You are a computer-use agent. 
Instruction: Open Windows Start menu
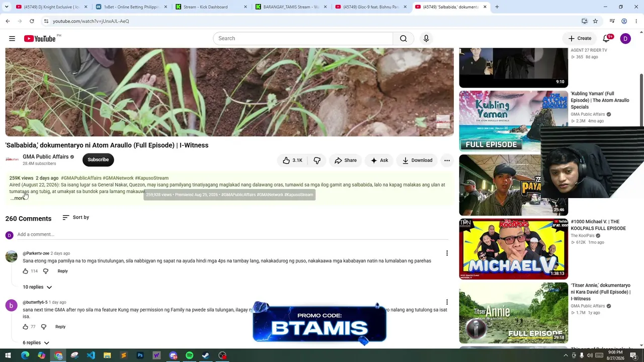tap(8, 356)
